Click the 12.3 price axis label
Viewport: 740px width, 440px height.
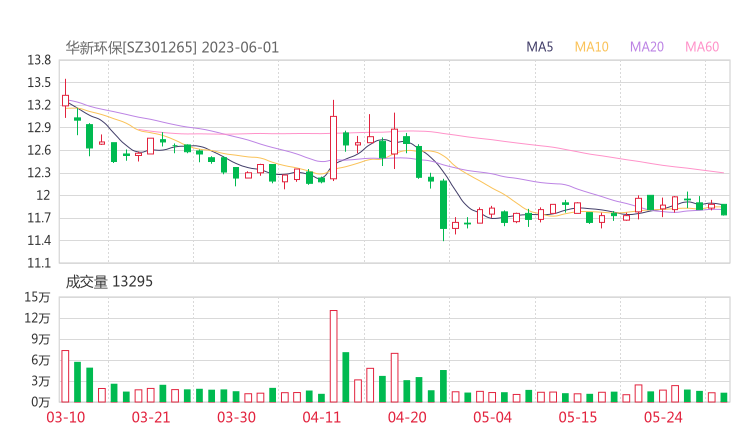point(39,173)
